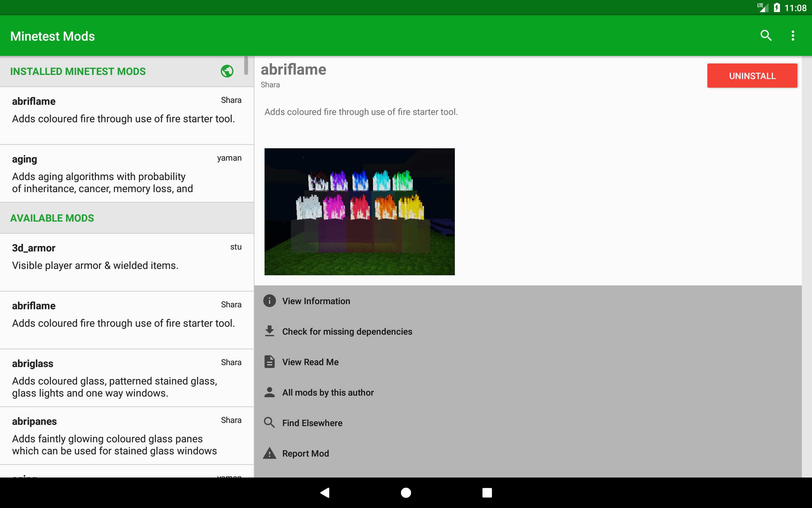Click the abriflame title in detail pane
The height and width of the screenshot is (508, 812).
(x=293, y=70)
